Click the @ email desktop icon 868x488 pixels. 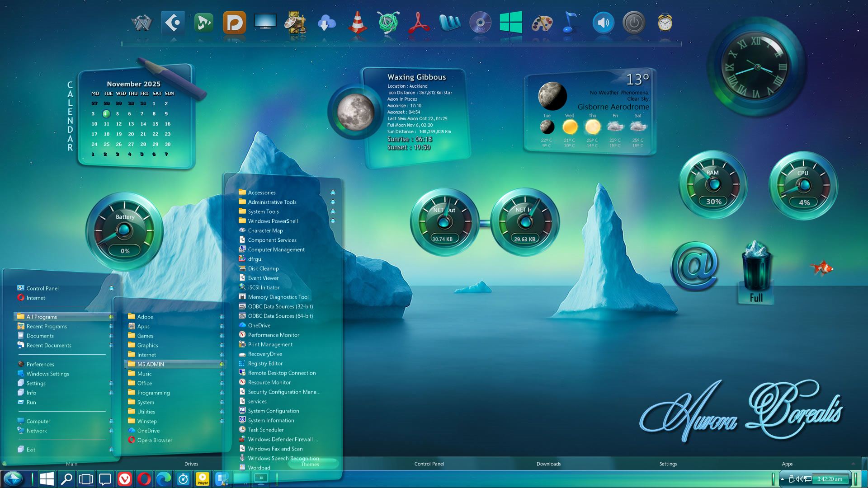(x=695, y=267)
